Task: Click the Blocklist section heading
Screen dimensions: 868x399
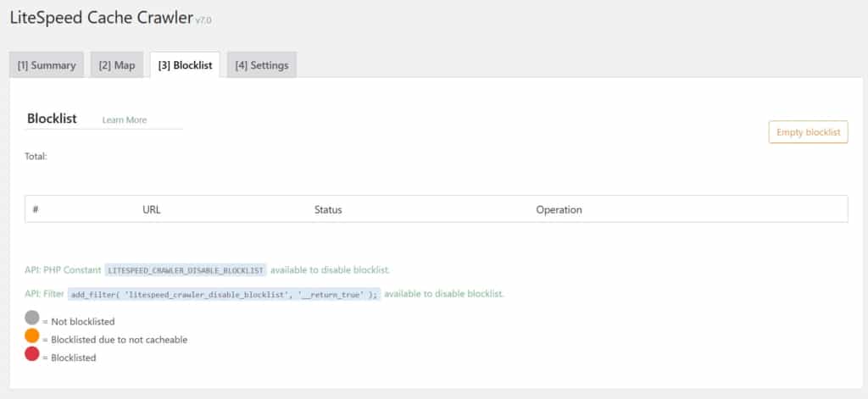Action: (52, 119)
